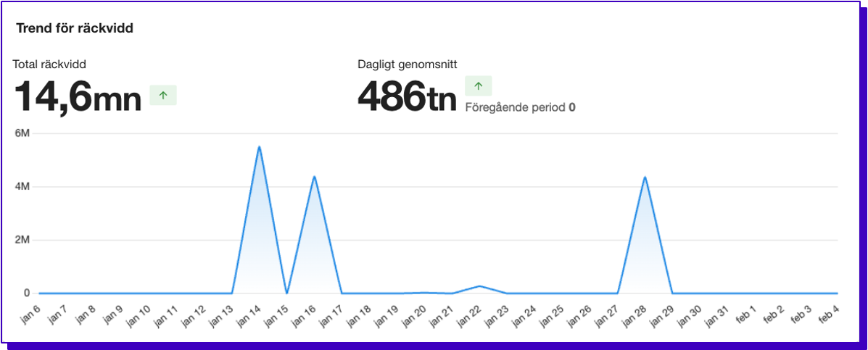The height and width of the screenshot is (350, 868).
Task: Click the Trend för räckvidd heading
Action: tap(74, 29)
